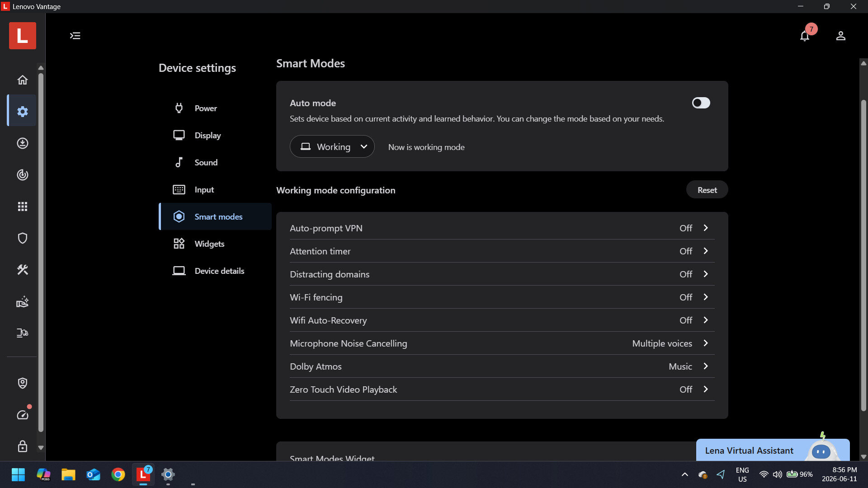Viewport: 868px width, 488px height.
Task: Open the Windows Start menu
Action: point(18,474)
